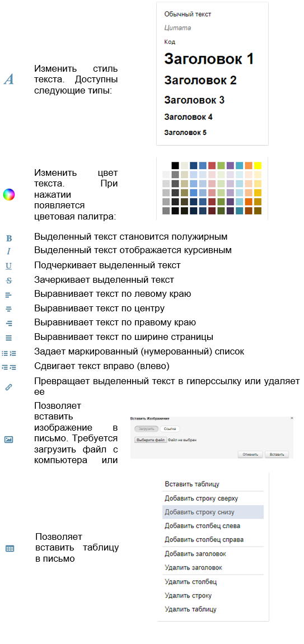Screen dimensions: 304x644
Task: Click the align center icon
Action: [x=9, y=309]
